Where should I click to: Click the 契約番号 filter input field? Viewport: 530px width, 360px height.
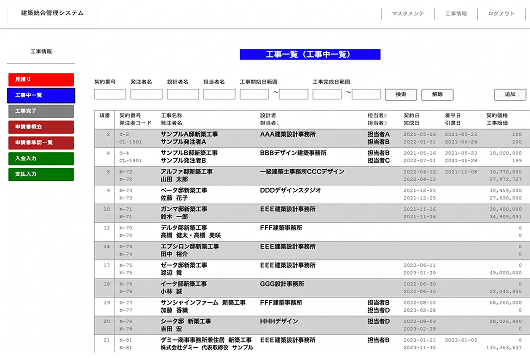coord(110,94)
